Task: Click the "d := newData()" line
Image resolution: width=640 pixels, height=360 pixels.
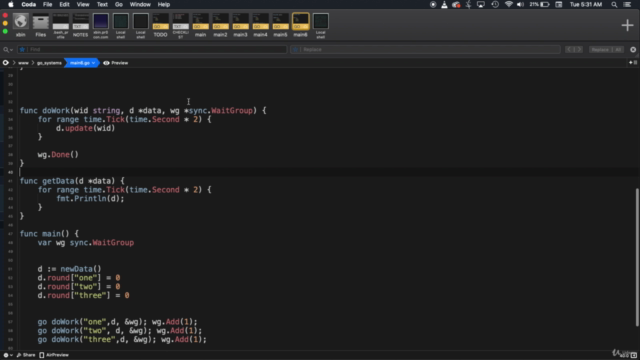Action: click(69, 269)
